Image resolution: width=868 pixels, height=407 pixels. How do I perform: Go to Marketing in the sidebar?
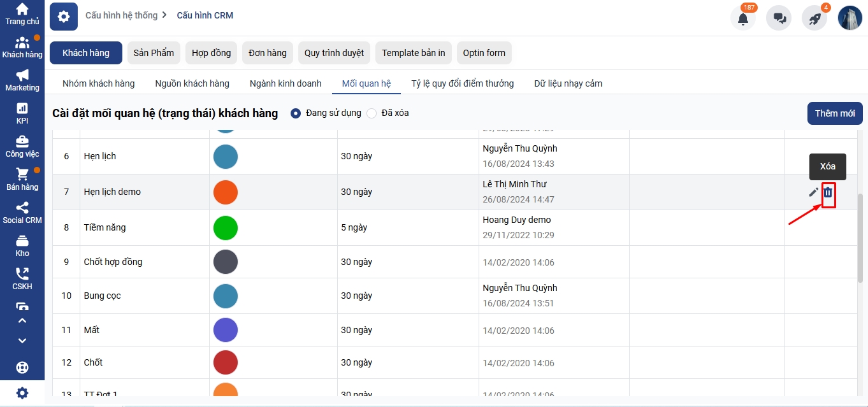[x=22, y=80]
